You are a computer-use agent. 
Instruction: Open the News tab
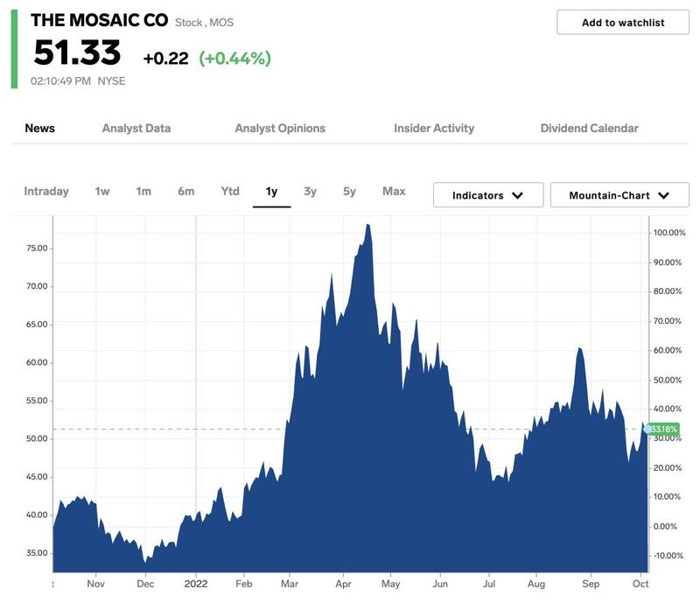pos(39,128)
